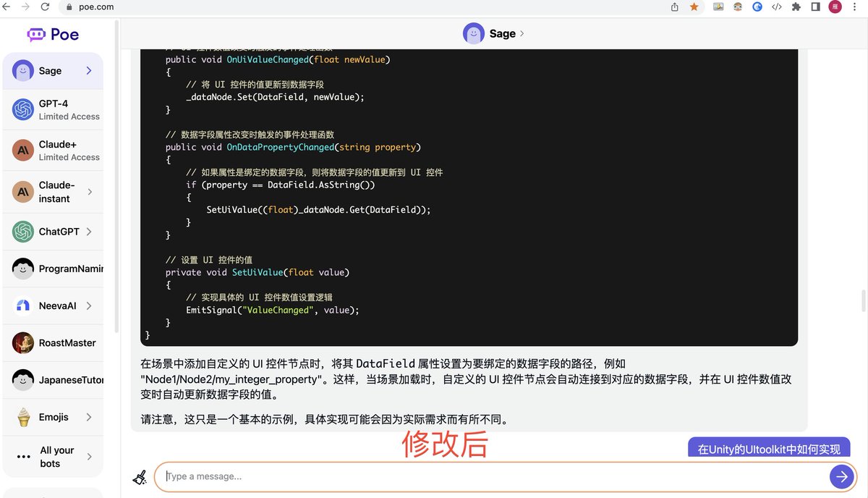868x498 pixels.
Task: Click the OnDataPropertyChanged code line
Action: 293,147
